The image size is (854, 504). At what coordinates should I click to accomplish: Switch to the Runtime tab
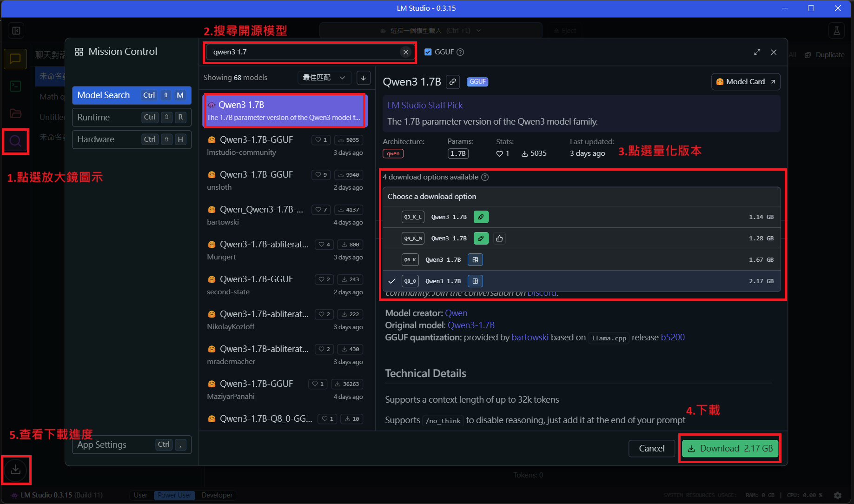[132, 117]
